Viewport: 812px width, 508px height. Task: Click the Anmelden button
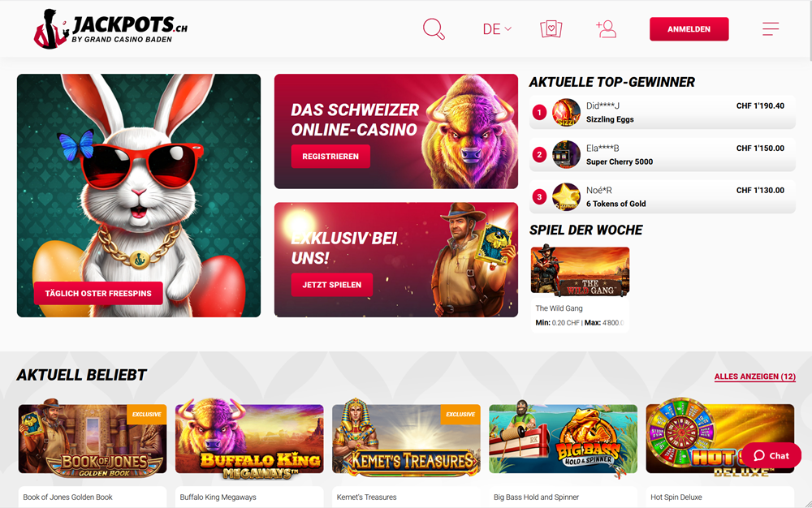[689, 29]
